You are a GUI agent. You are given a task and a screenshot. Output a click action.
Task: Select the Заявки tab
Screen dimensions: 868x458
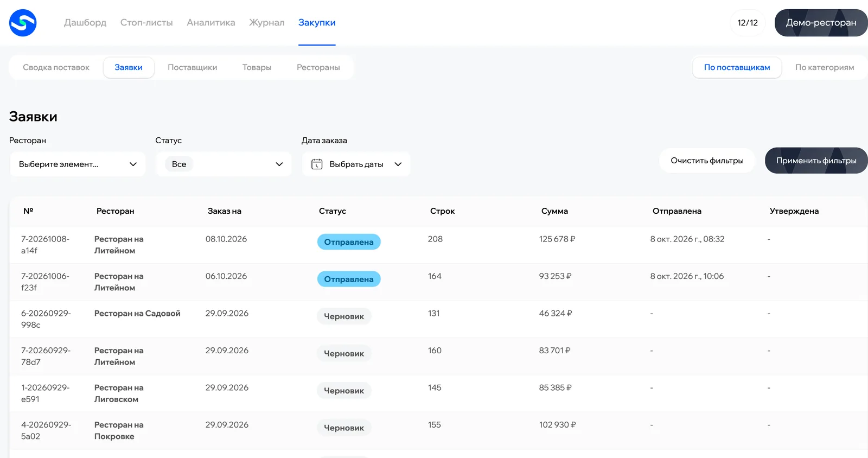click(129, 67)
